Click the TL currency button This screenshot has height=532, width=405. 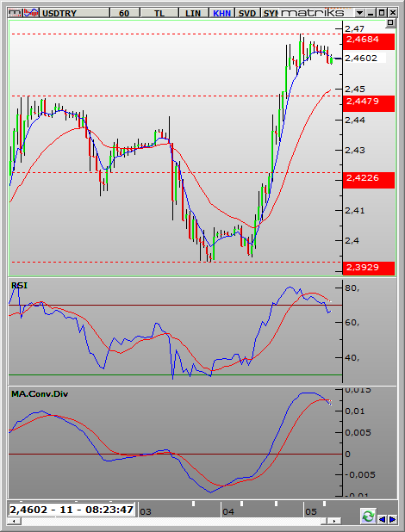point(159,13)
